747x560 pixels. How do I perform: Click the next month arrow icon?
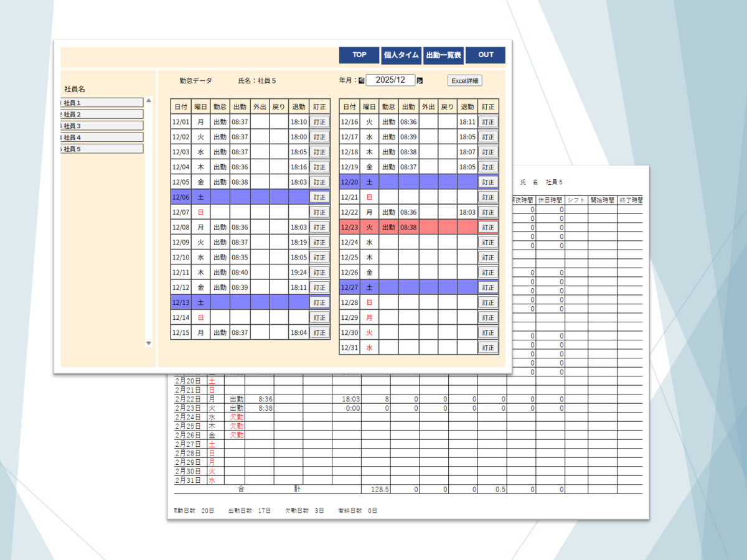click(x=420, y=80)
